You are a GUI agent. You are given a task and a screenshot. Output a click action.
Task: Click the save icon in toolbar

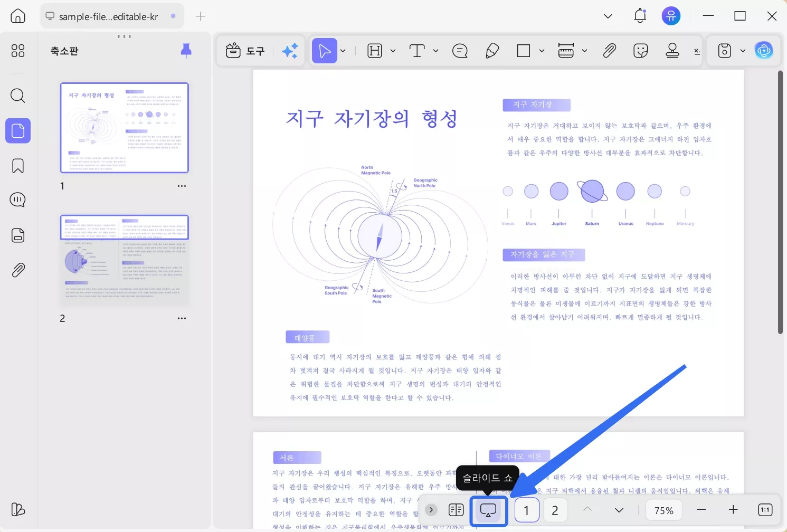pos(725,51)
